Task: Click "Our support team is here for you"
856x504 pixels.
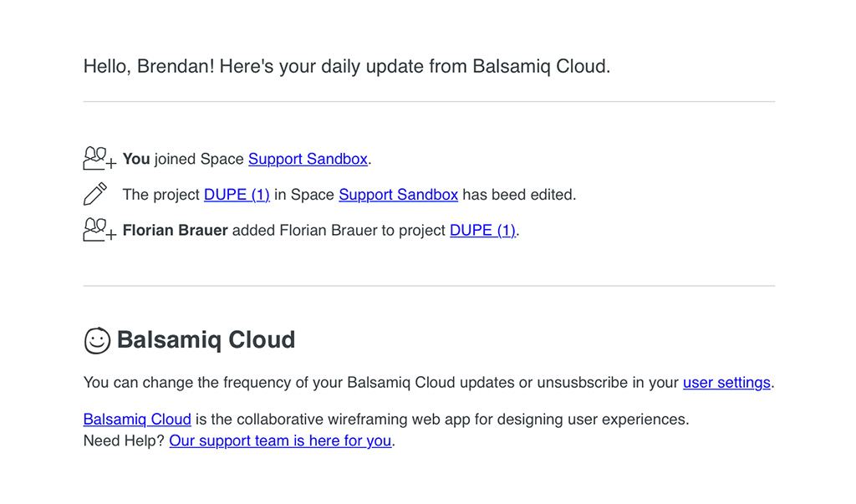Action: click(280, 440)
